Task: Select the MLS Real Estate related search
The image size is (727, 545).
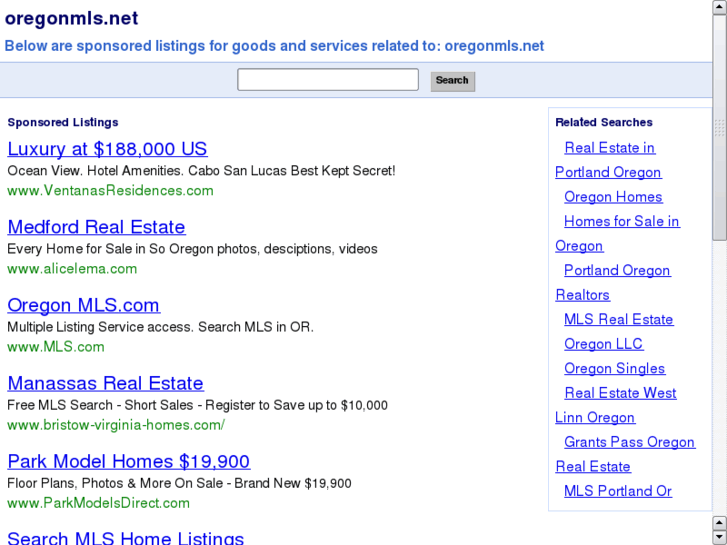Action: 619,319
